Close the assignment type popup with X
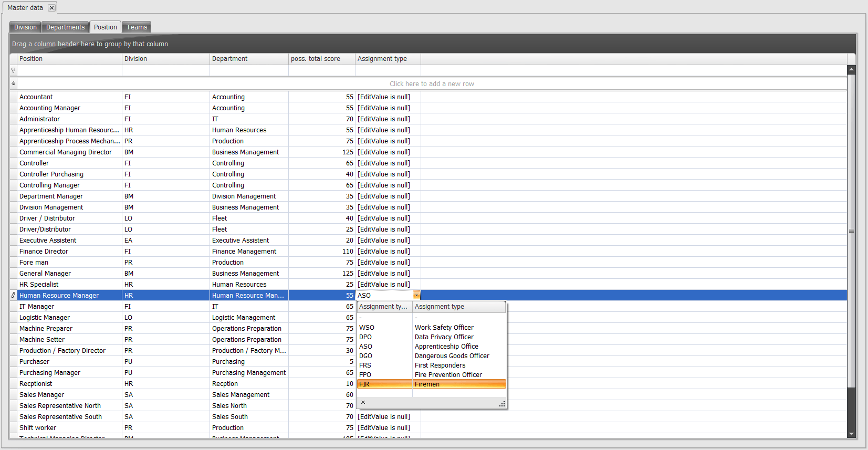Screen dimensions: 868x450 [x=363, y=403]
